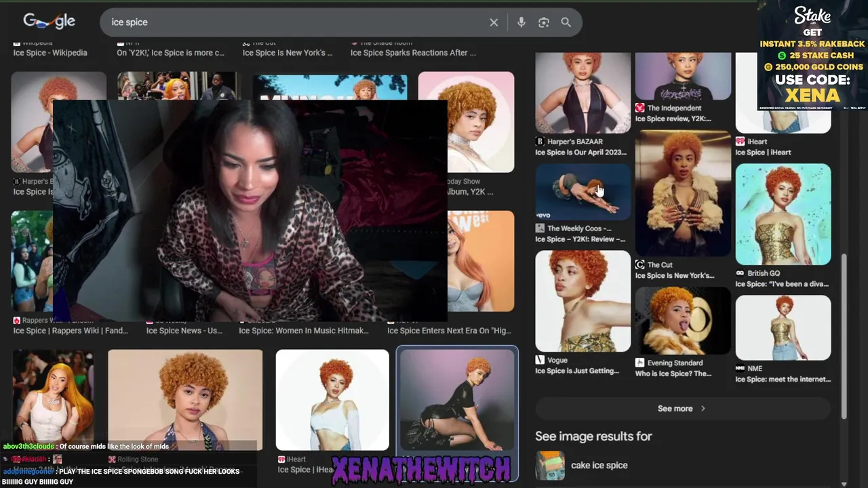Click the Evening Standard source favicon
868x488 pixels.
tap(639, 363)
